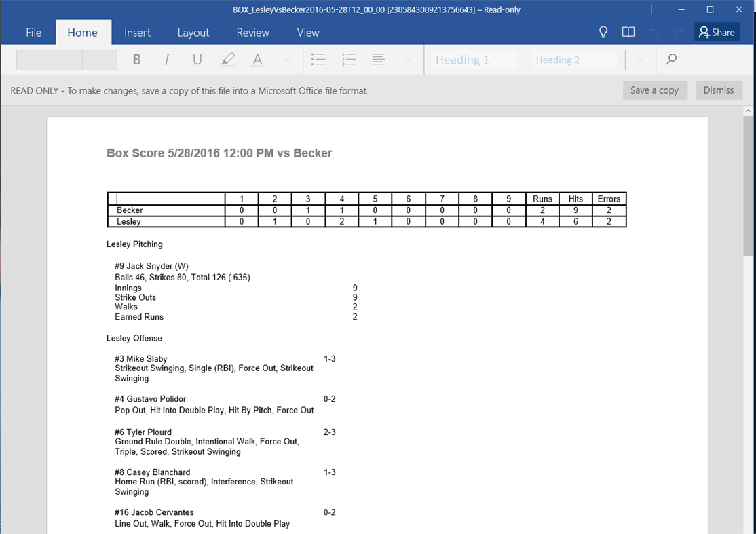Dismiss the read-only notification bar
The height and width of the screenshot is (534, 756).
pyautogui.click(x=719, y=90)
